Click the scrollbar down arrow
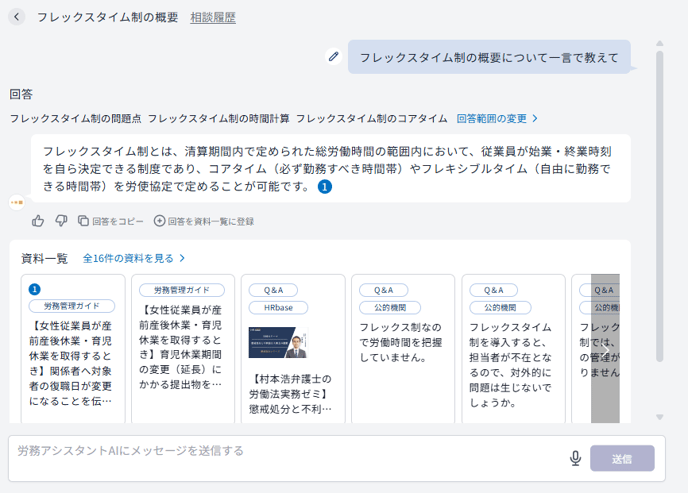Image resolution: width=688 pixels, height=493 pixels. click(x=659, y=417)
